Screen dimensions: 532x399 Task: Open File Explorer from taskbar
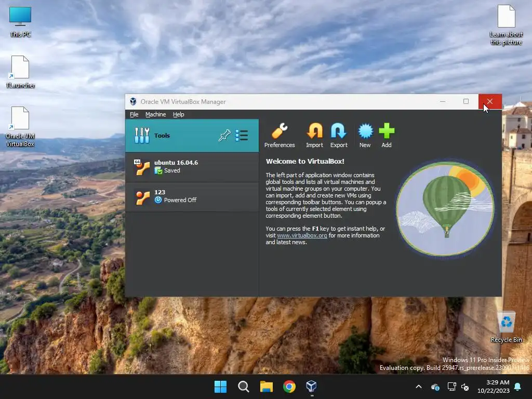tap(267, 387)
